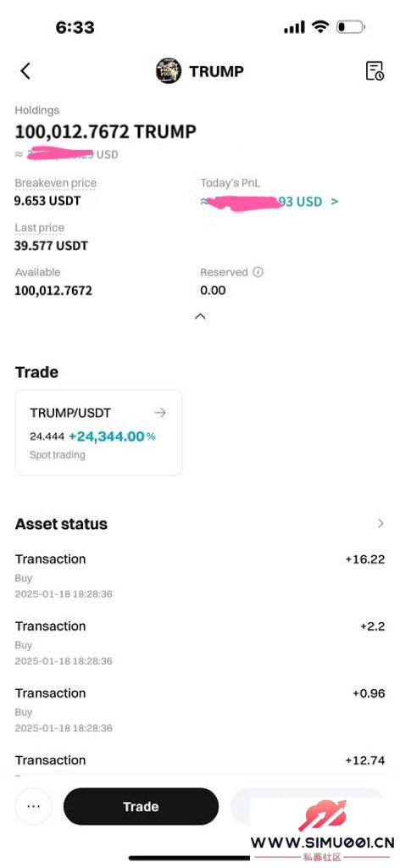
Task: Tap the arrow on TRUMP/USDT card
Action: coord(160,413)
